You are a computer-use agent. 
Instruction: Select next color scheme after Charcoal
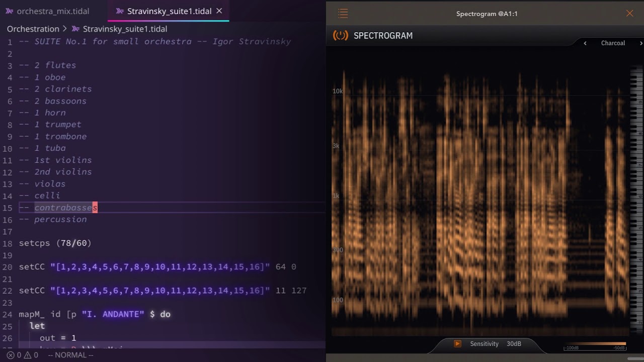[x=641, y=43]
